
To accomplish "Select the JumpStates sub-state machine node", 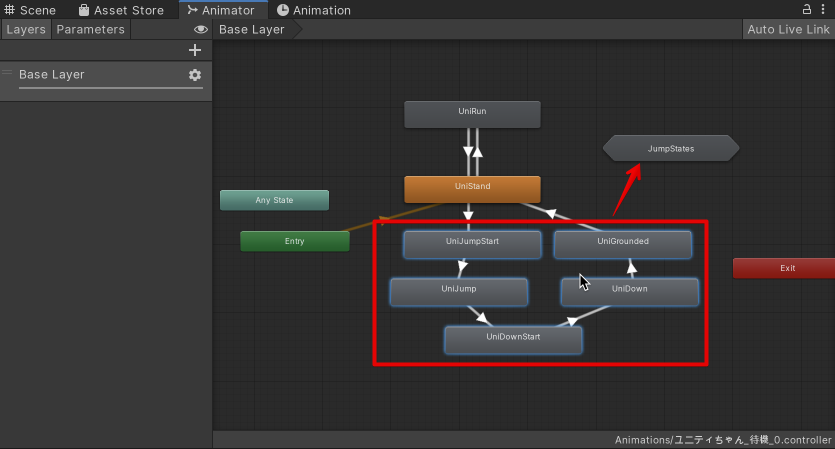I will [x=671, y=149].
